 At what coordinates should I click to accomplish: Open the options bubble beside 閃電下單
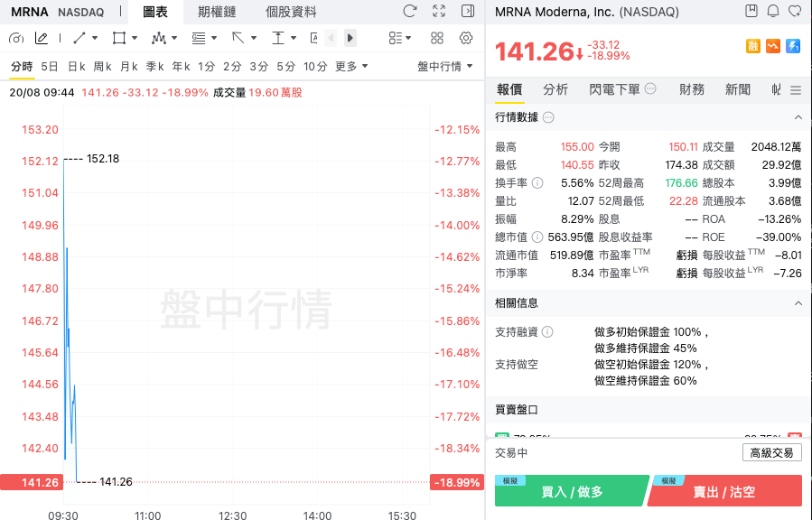pos(651,89)
